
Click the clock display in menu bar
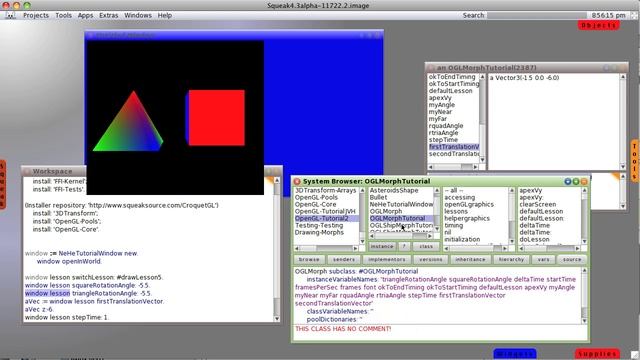(x=608, y=15)
